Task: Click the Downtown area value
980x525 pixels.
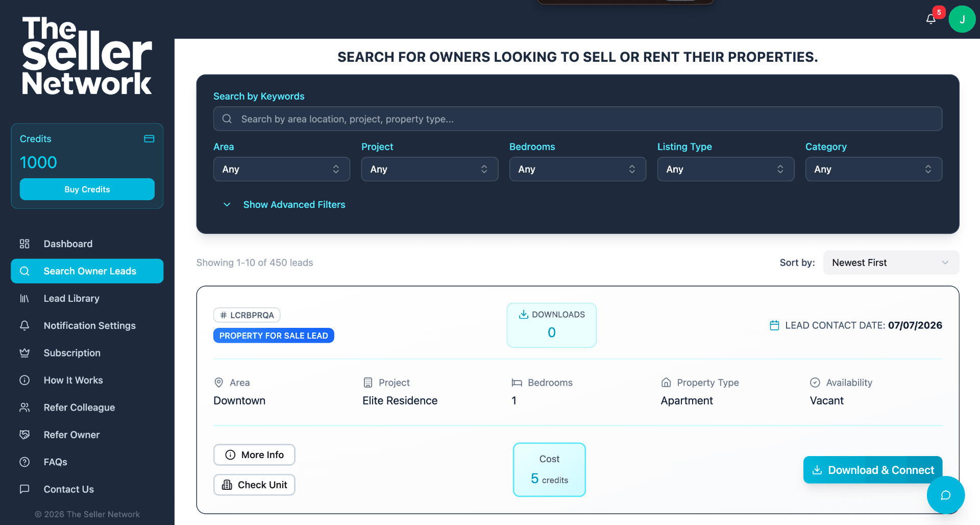Action: pyautogui.click(x=239, y=401)
